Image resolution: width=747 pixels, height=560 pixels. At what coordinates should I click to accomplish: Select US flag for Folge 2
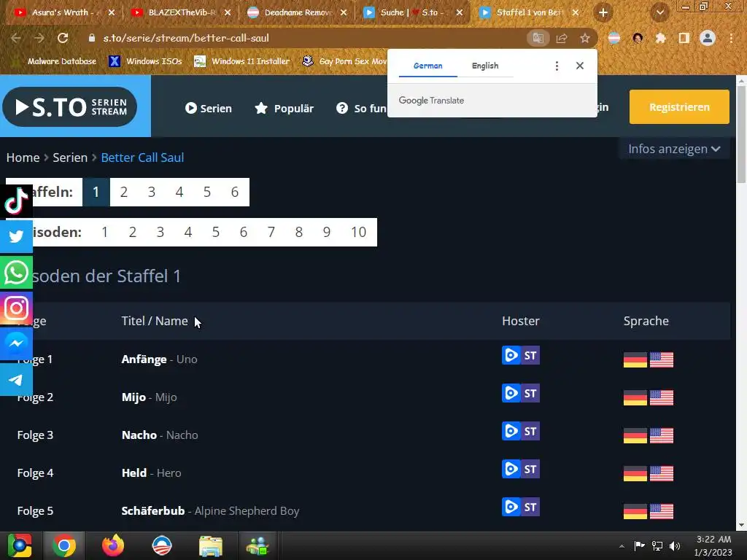(x=662, y=397)
